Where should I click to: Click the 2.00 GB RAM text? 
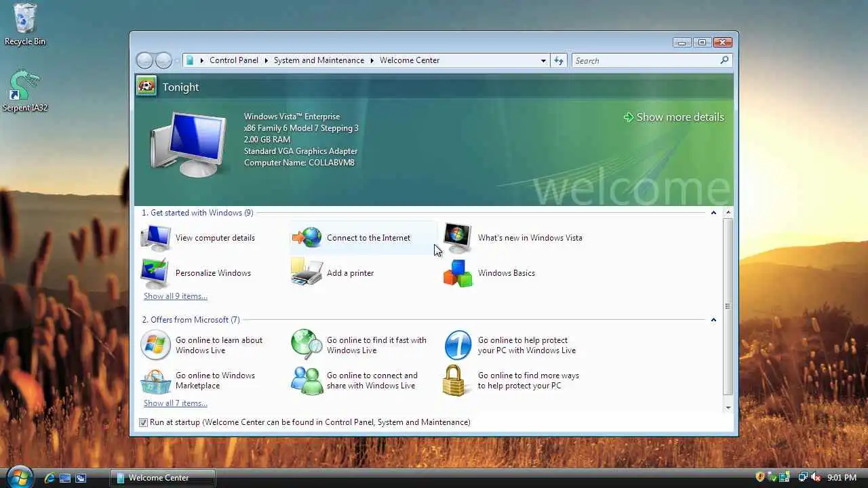[x=267, y=140]
